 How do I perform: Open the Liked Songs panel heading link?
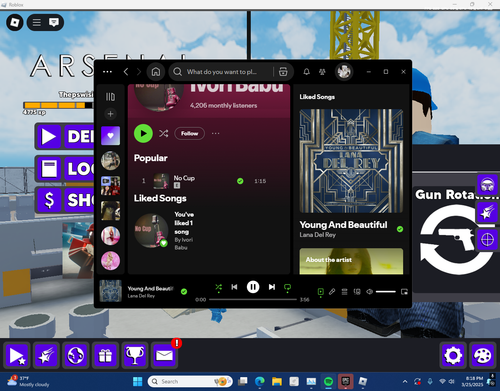pos(317,97)
